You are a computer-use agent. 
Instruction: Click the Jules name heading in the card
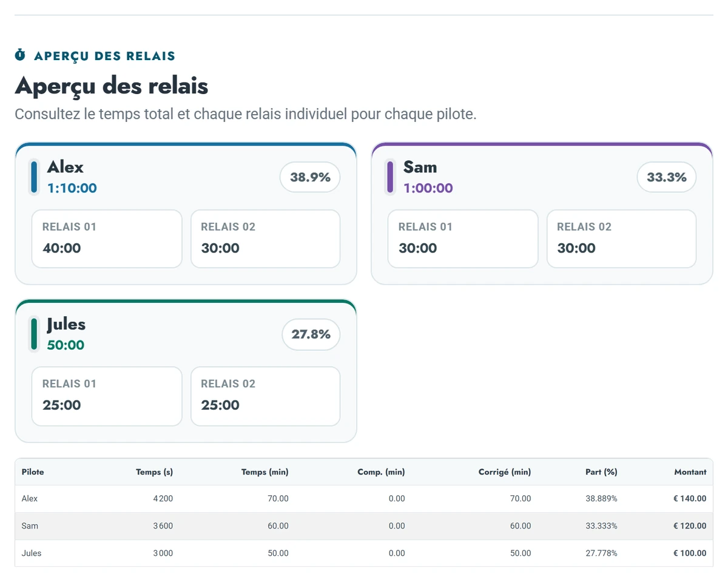[66, 323]
